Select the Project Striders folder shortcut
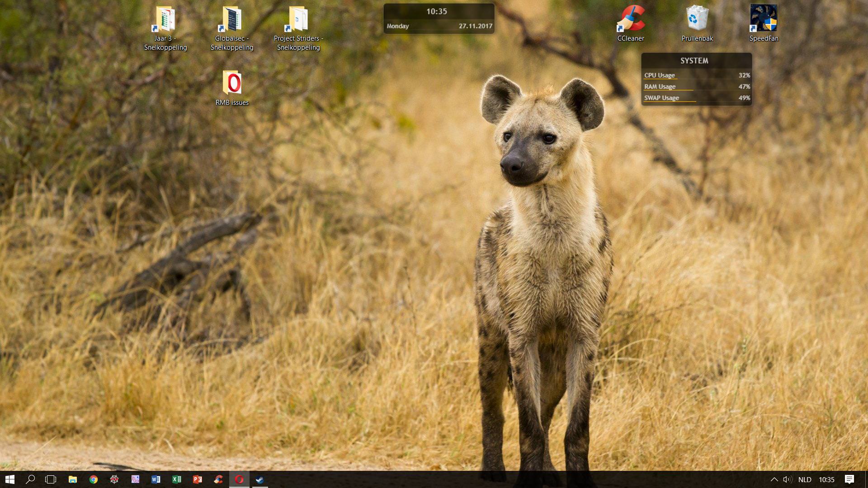The height and width of the screenshot is (488, 868). (298, 28)
